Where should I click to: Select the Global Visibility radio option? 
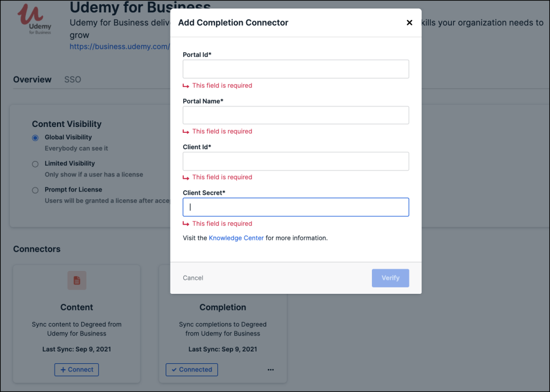[35, 138]
